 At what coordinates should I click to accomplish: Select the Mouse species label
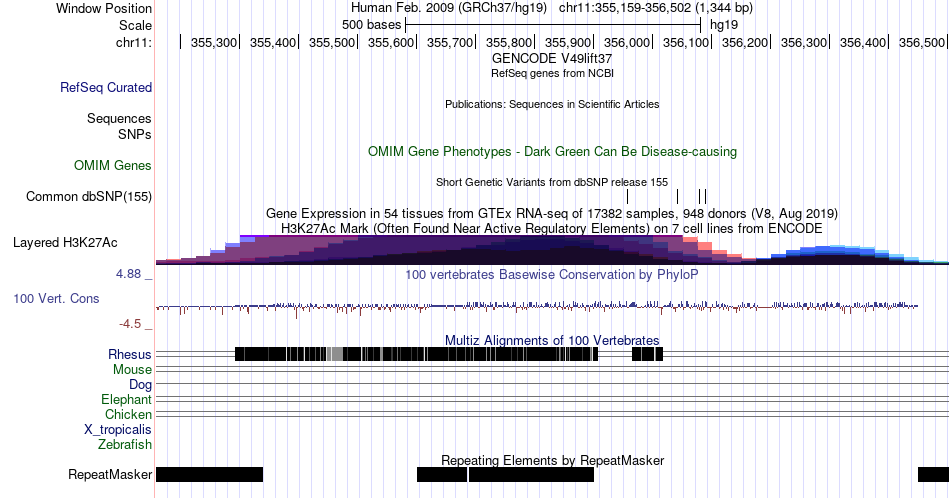(132, 370)
